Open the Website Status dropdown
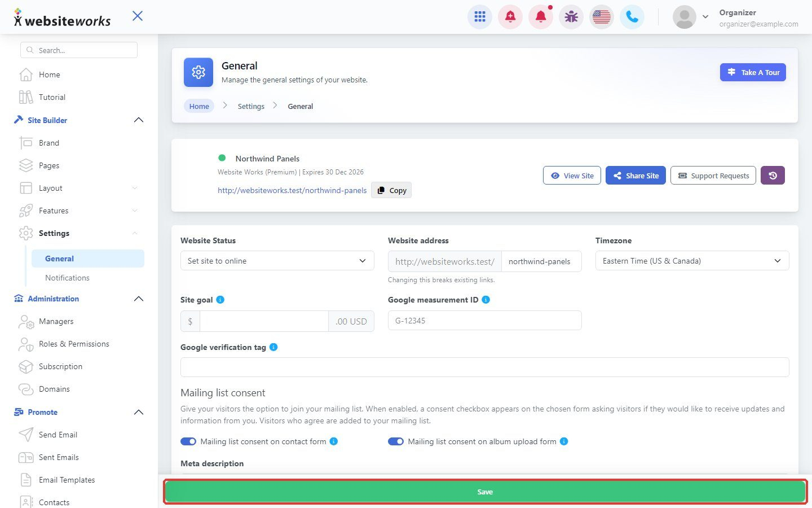 [277, 261]
